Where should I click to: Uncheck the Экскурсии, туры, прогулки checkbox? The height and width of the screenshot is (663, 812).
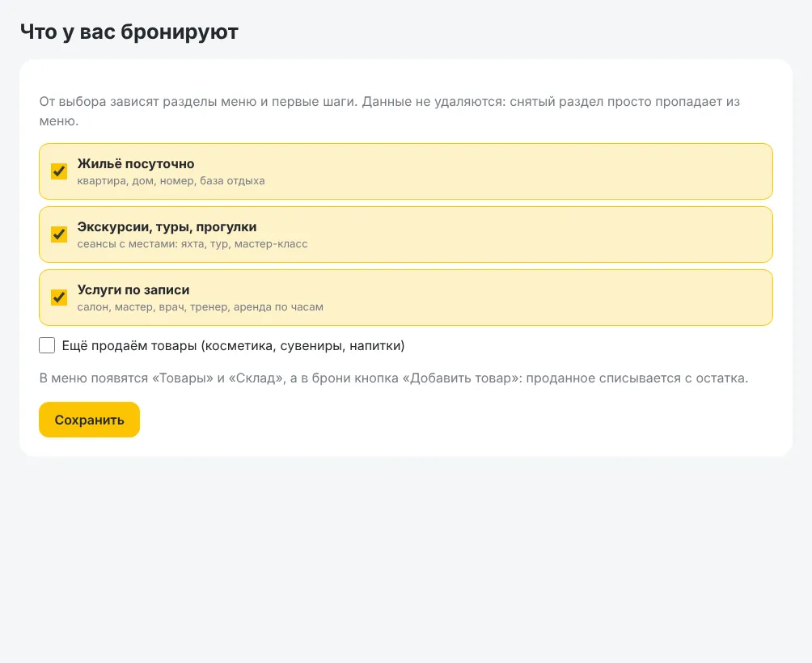[x=59, y=234]
